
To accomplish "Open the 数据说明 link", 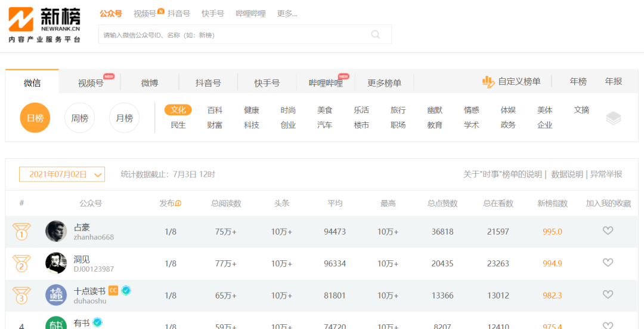I will click(x=567, y=174).
